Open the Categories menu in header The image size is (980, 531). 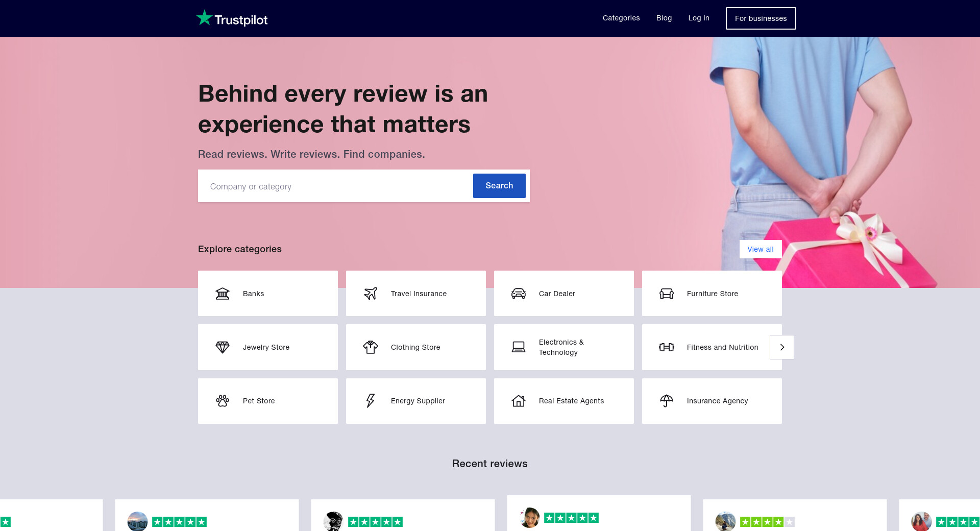pos(621,18)
